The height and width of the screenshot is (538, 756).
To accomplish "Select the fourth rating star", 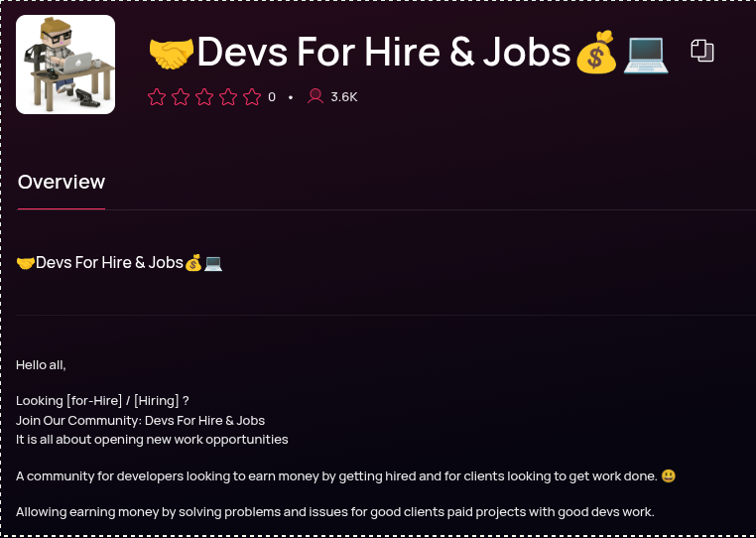I will 228,97.
